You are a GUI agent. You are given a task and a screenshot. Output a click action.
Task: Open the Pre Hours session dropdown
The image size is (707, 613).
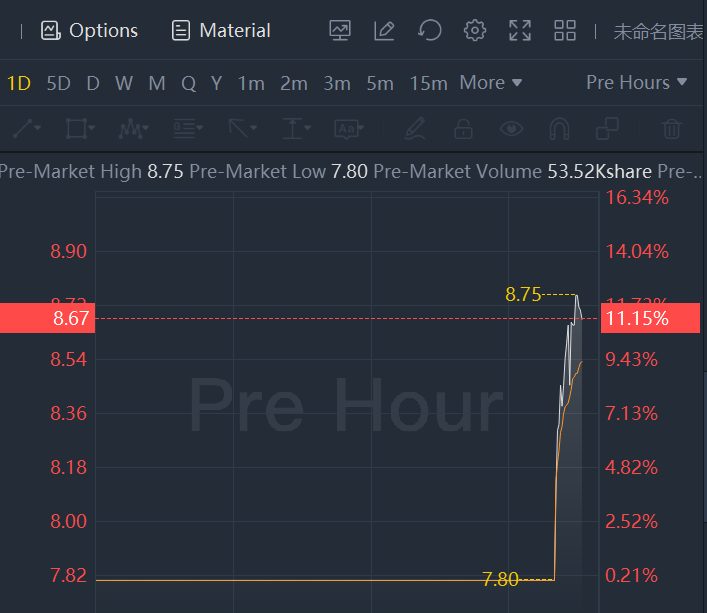tap(636, 83)
